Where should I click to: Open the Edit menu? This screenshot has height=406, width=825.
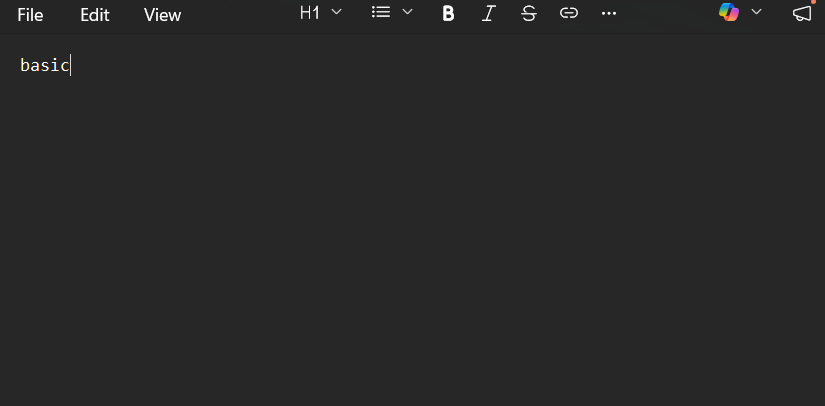tap(95, 15)
